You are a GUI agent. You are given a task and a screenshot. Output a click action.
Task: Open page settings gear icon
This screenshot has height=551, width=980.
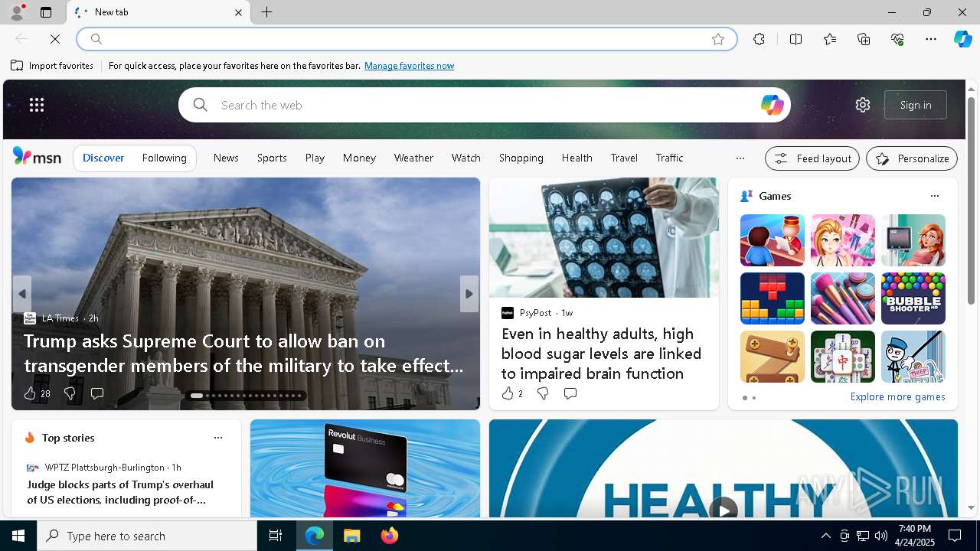point(863,105)
